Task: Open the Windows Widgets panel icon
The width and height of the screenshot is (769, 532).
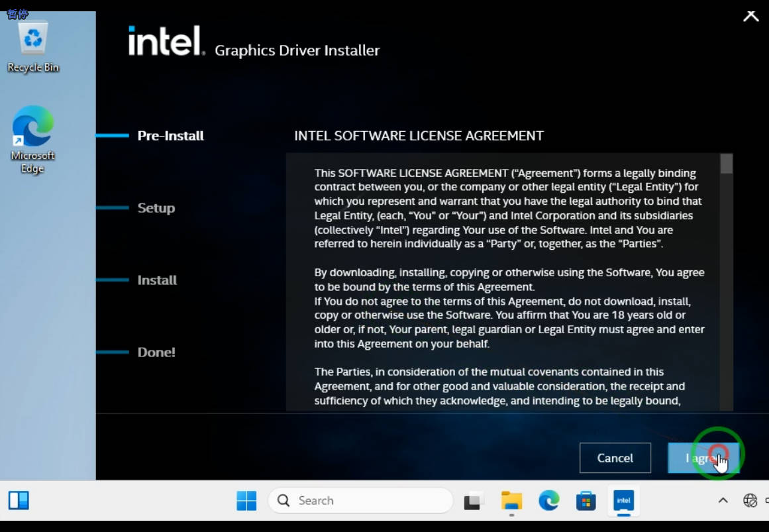Action: (19, 500)
